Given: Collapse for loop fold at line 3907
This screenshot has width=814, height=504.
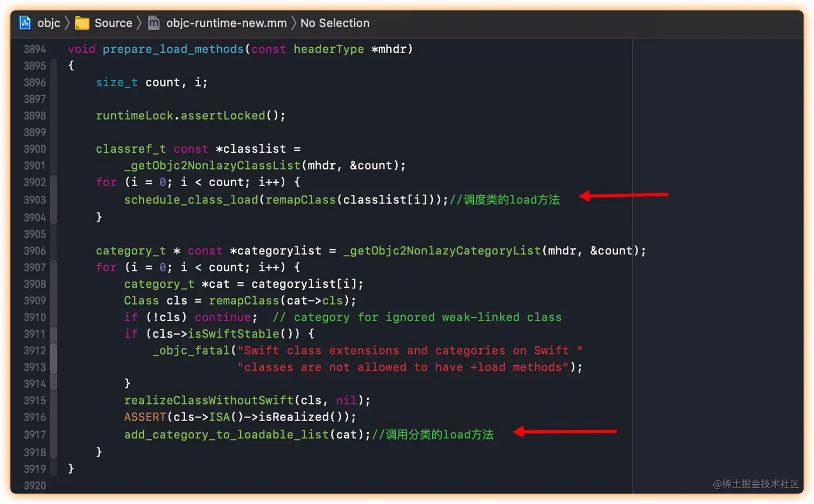Looking at the screenshot, I should [x=53, y=267].
